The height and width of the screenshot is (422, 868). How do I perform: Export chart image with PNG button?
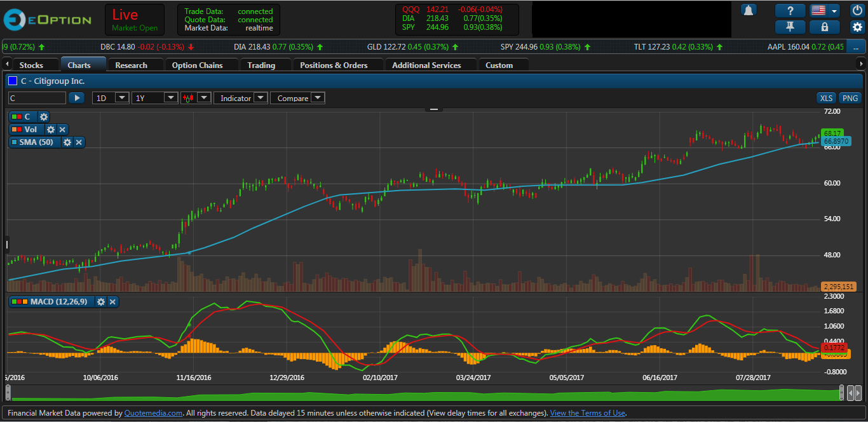(x=850, y=98)
